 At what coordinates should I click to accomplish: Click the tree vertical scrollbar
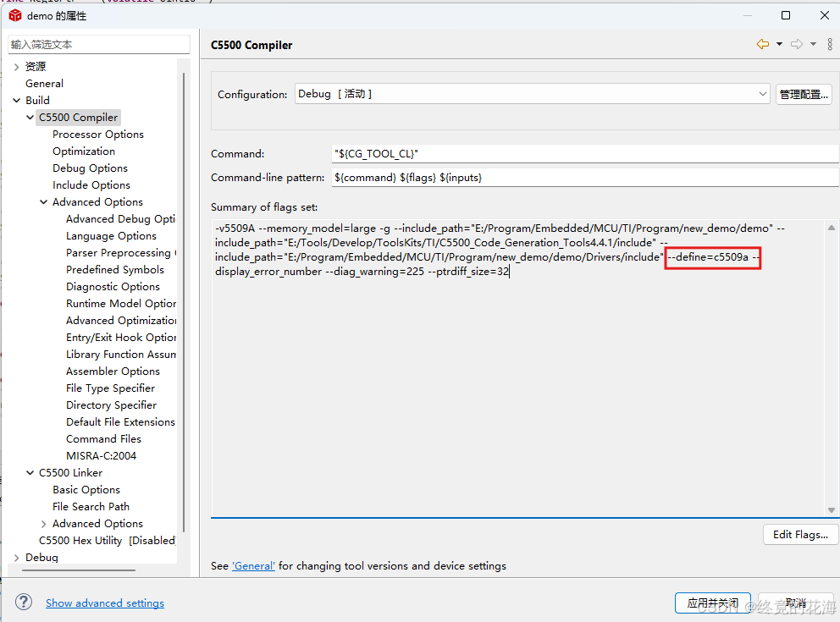[x=184, y=302]
